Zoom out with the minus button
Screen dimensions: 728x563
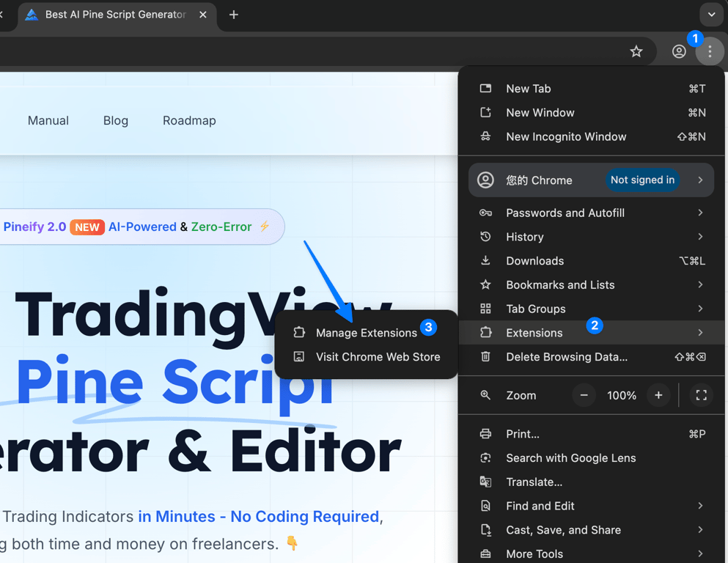pos(584,395)
